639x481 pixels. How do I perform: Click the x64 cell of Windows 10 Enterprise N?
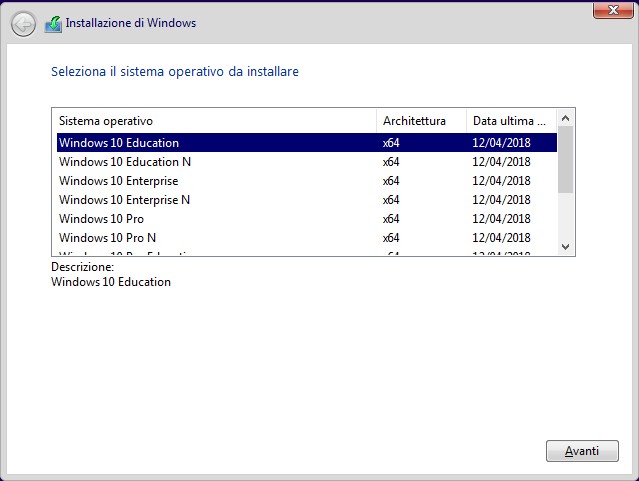[x=391, y=200]
